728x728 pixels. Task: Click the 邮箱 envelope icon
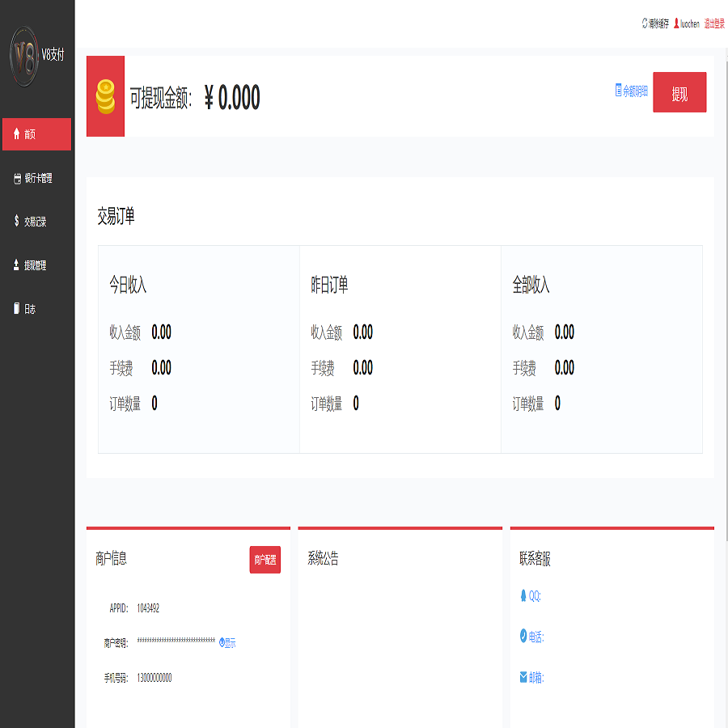click(523, 677)
